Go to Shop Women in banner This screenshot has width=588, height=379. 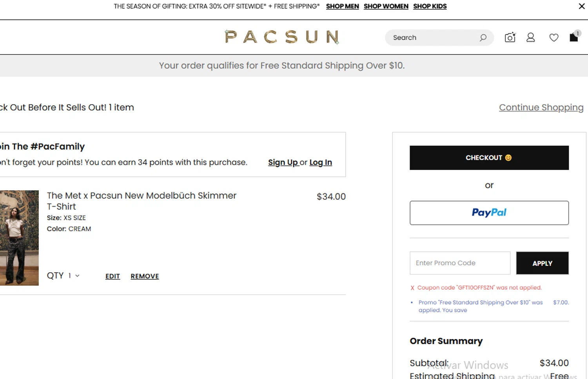click(386, 6)
